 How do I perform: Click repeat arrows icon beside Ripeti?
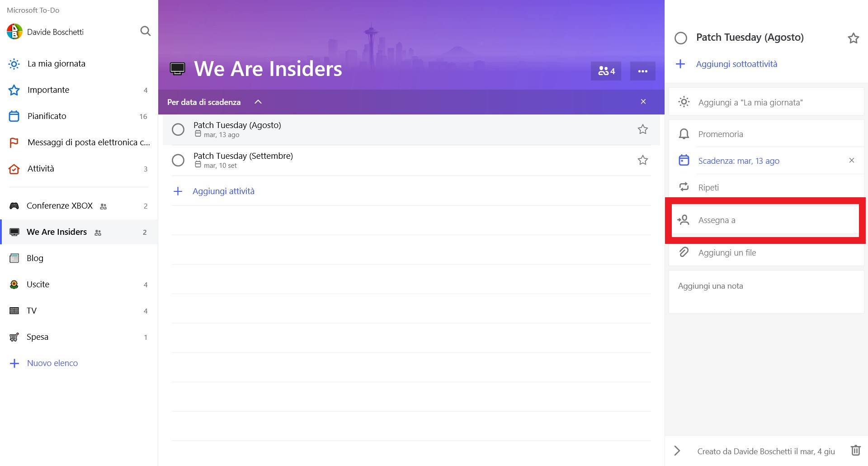coord(684,187)
